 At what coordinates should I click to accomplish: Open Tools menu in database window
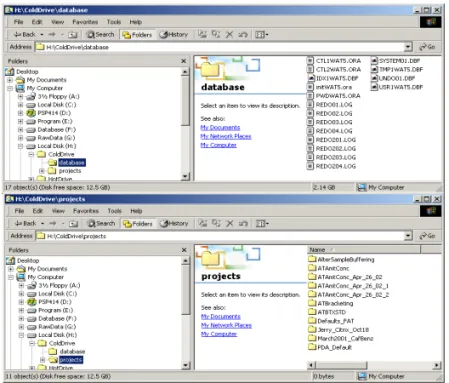point(114,22)
